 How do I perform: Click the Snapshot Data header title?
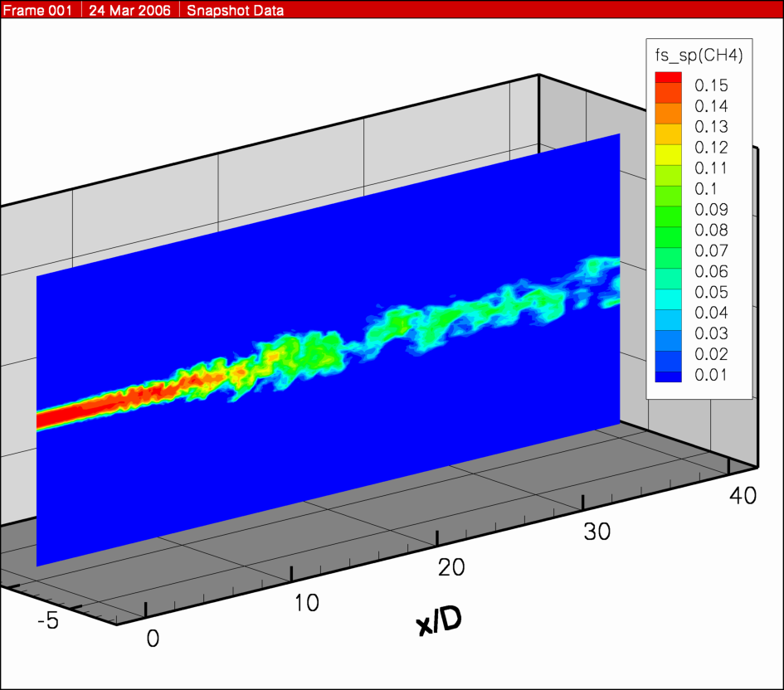click(234, 11)
